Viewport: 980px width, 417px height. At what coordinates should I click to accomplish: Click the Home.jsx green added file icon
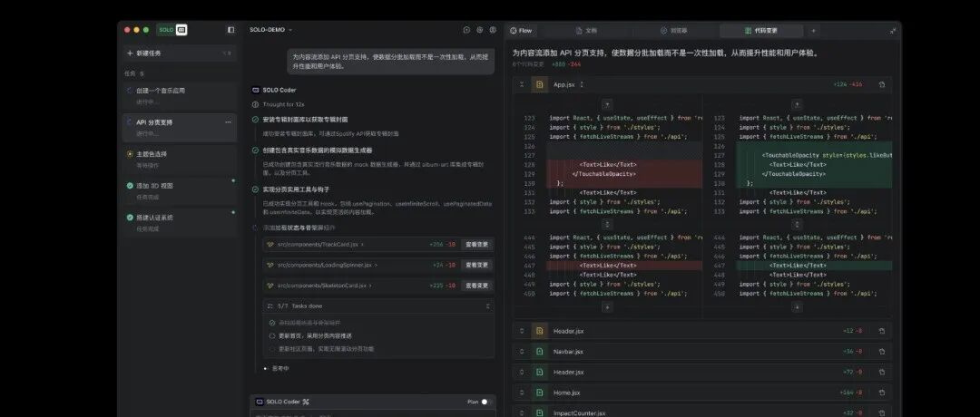(x=539, y=393)
